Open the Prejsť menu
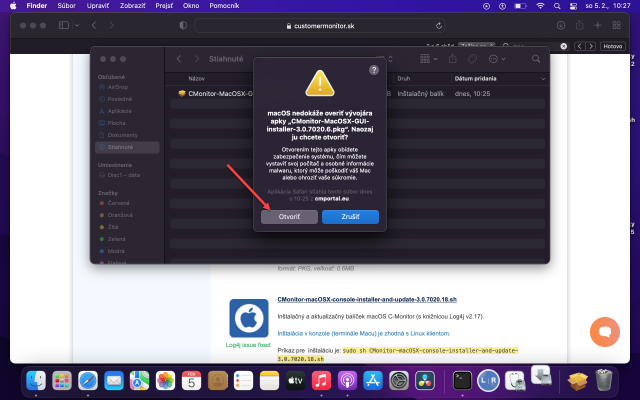This screenshot has height=400, width=640. (164, 6)
